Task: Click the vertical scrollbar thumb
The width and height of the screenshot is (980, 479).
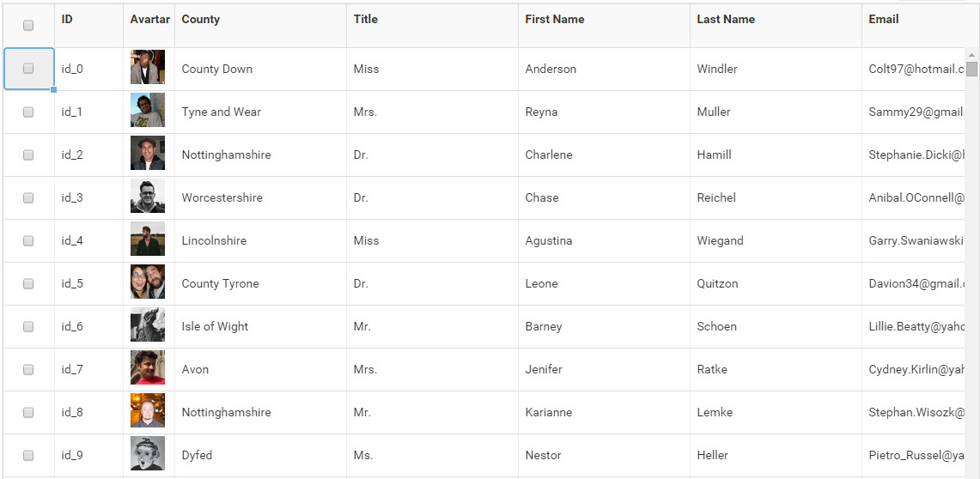Action: pyautogui.click(x=971, y=70)
